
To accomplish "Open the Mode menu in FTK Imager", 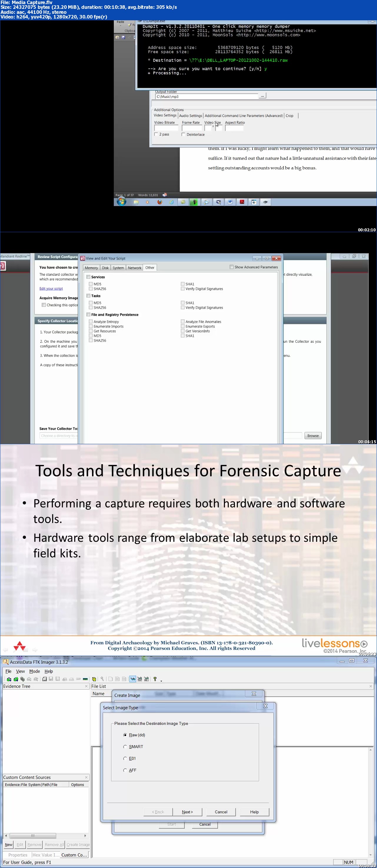I will pyautogui.click(x=34, y=671).
